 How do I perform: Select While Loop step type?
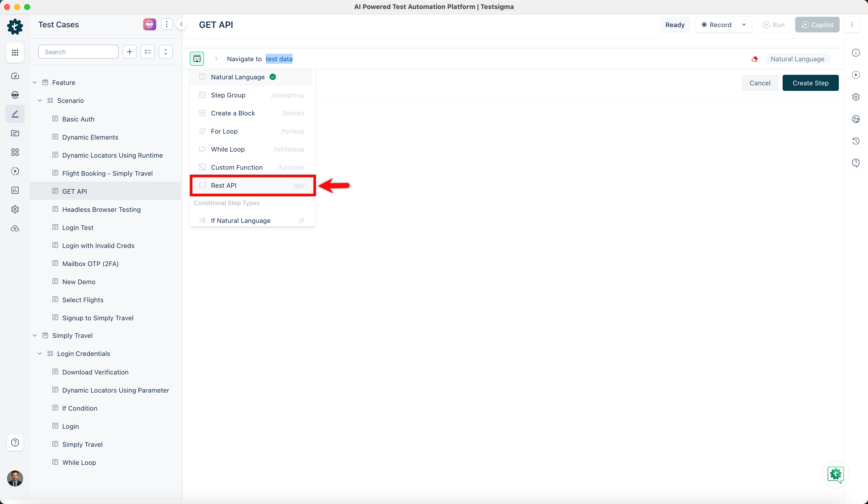coord(251,149)
